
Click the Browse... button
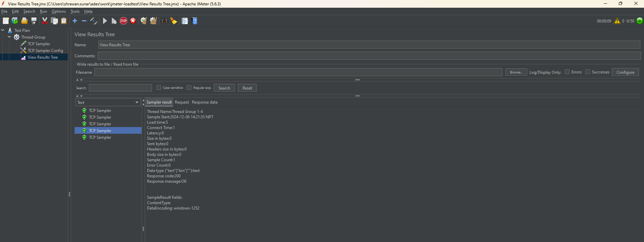click(x=516, y=72)
